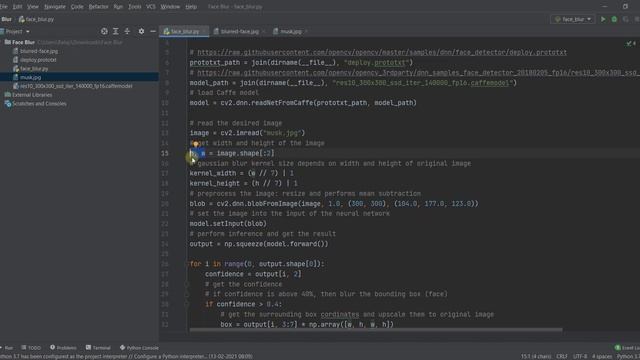Expand all items in Project panel
Screen dimensions: 640x360
116,31
